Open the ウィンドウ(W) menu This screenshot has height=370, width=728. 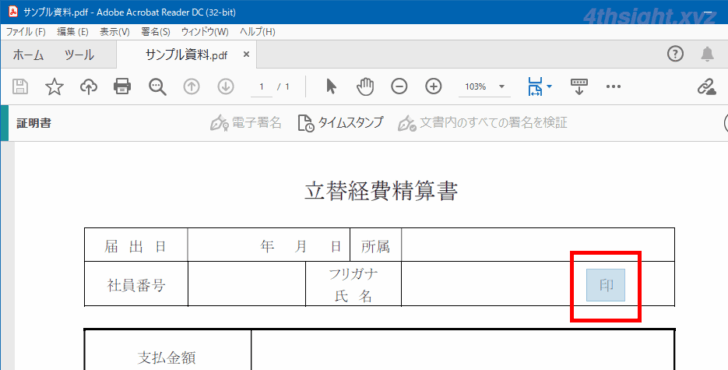205,32
